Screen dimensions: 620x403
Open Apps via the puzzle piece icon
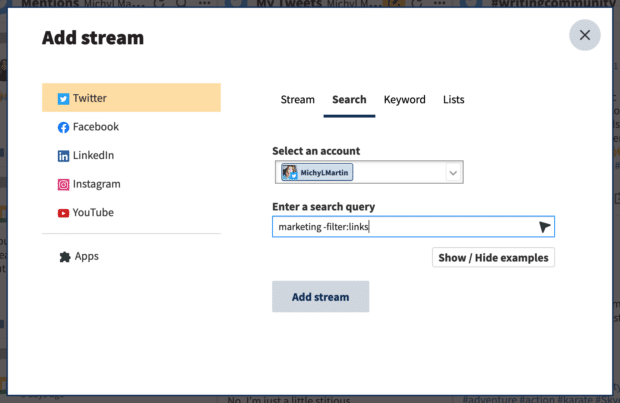[63, 257]
